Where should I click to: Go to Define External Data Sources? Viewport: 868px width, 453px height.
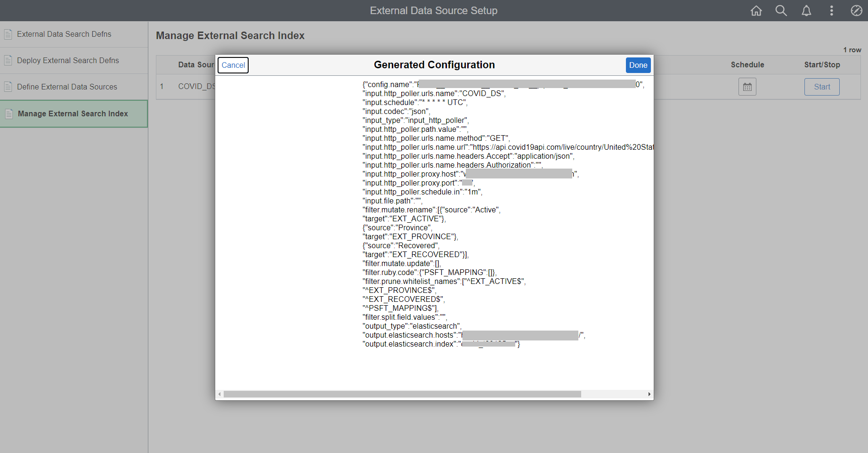(67, 87)
